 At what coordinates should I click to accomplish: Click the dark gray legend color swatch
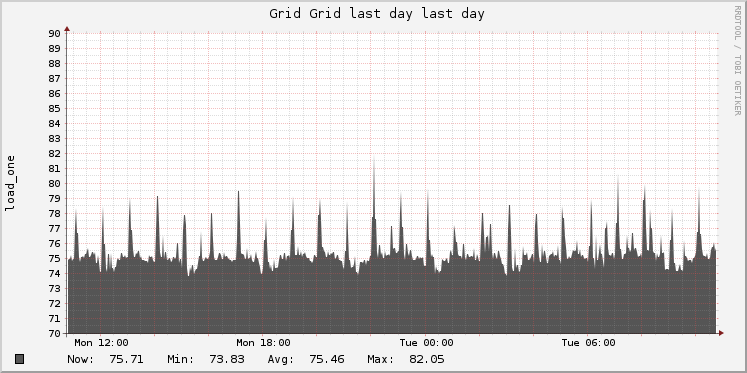(20, 359)
